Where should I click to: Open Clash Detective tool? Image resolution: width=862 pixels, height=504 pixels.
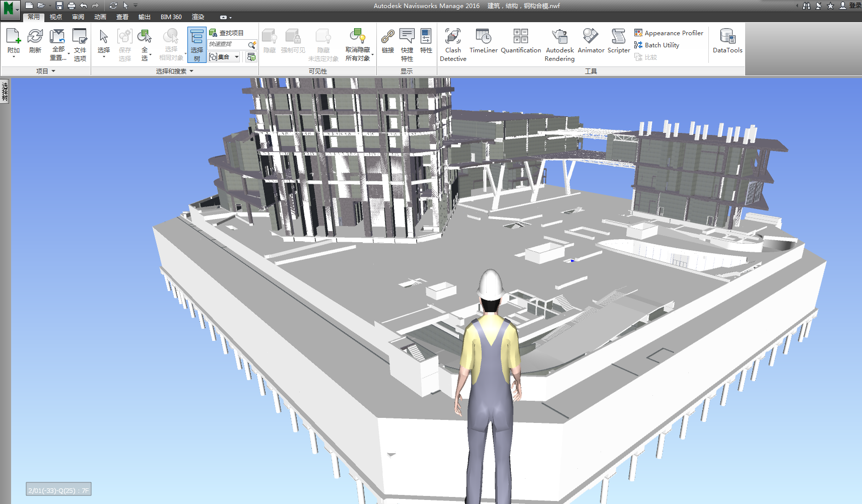pos(453,44)
